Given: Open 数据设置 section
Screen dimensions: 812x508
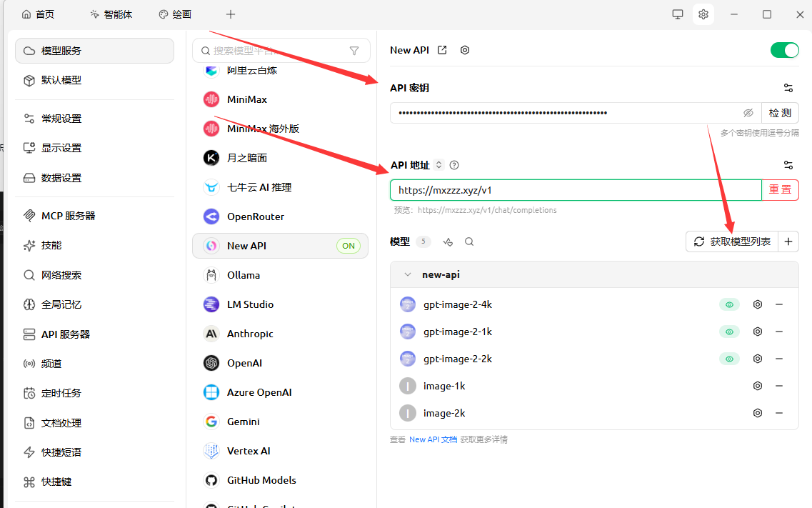Looking at the screenshot, I should 95,178.
